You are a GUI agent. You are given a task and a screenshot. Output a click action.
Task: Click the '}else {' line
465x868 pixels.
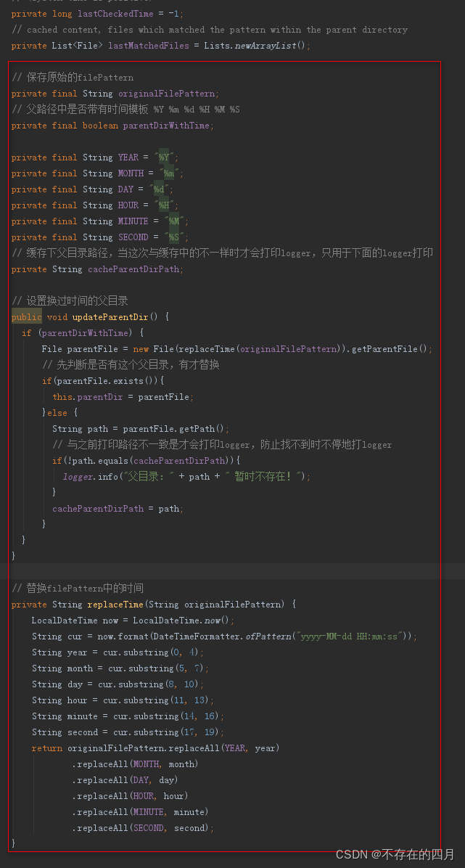[59, 413]
